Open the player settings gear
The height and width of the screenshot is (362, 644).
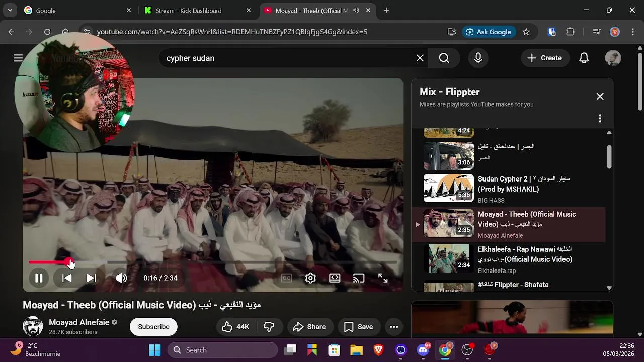[310, 278]
